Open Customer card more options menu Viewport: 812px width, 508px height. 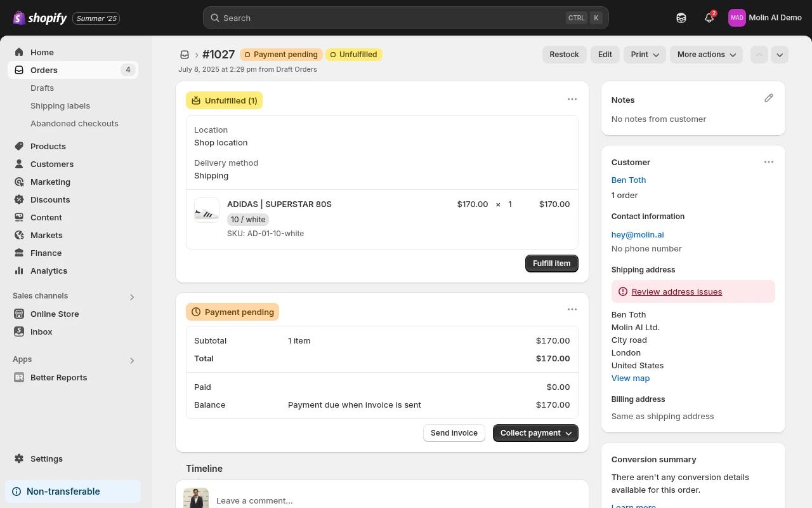click(769, 162)
